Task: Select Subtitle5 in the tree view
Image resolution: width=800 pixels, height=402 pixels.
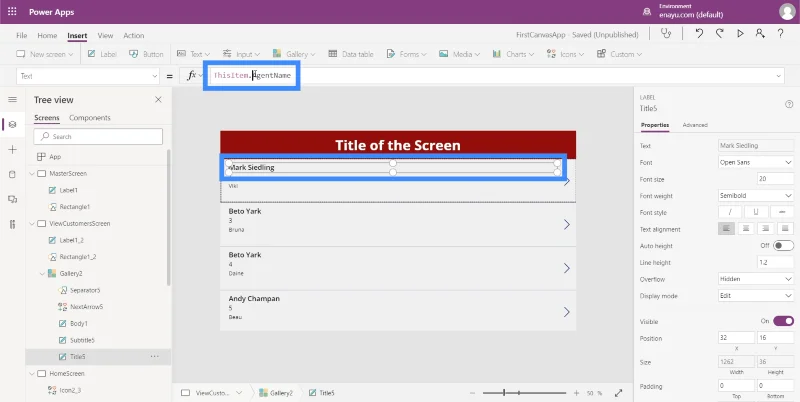Action: [x=82, y=340]
